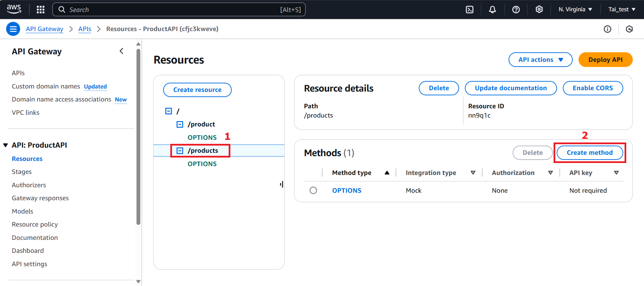Click the Enable CORS button
This screenshot has width=644, height=286.
point(593,88)
